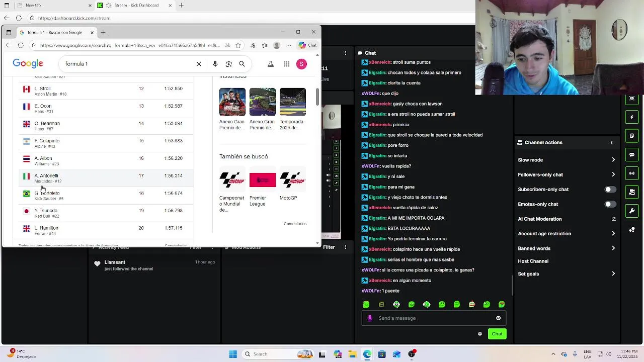Click A. Antonelli driver row
Image resolution: width=644 pixels, height=362 pixels.
(x=106, y=178)
